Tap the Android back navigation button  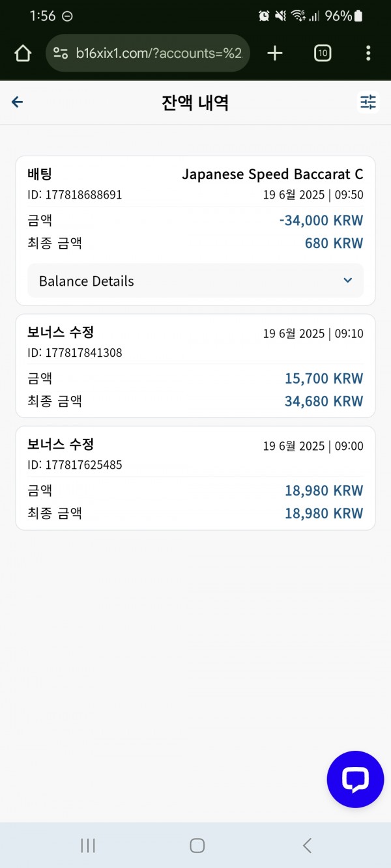click(307, 845)
